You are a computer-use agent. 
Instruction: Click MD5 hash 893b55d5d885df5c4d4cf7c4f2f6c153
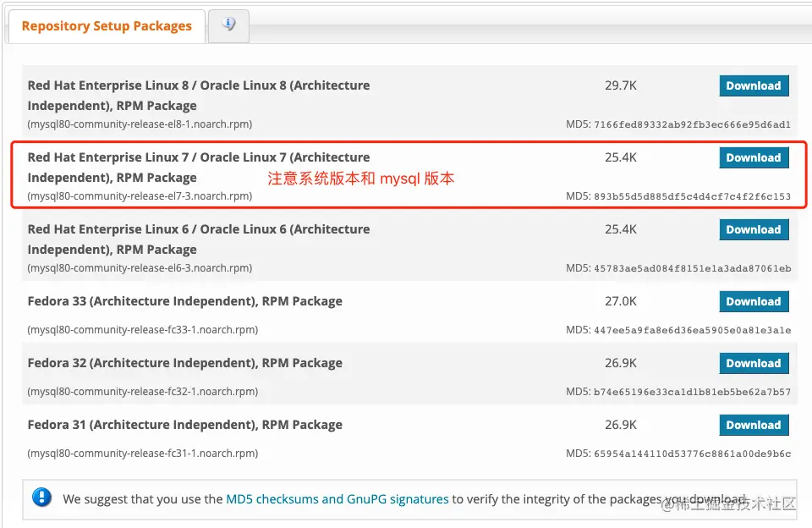click(693, 196)
